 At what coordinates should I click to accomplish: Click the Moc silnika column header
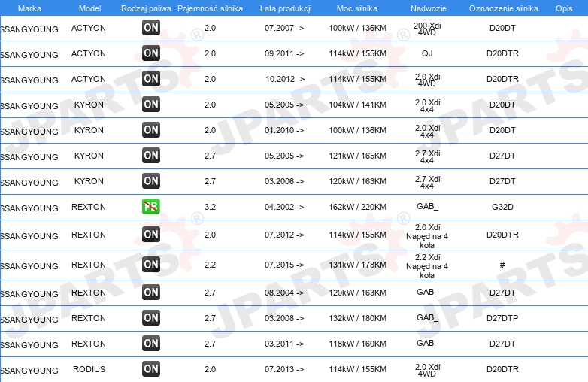coord(357,8)
